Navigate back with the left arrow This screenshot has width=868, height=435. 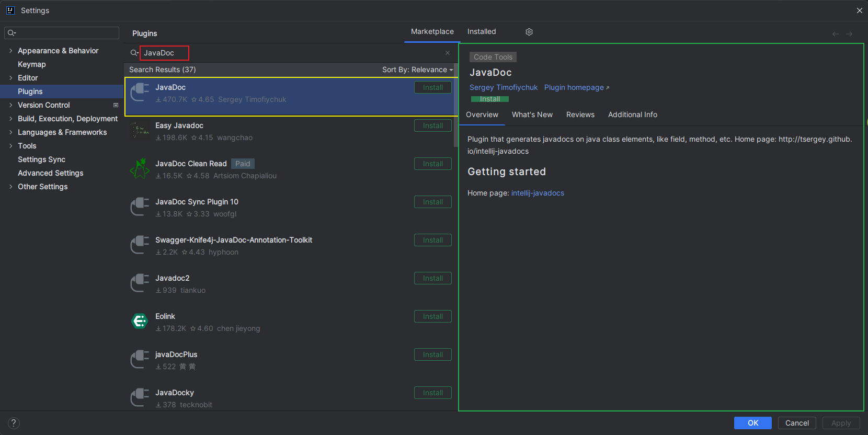coord(836,34)
